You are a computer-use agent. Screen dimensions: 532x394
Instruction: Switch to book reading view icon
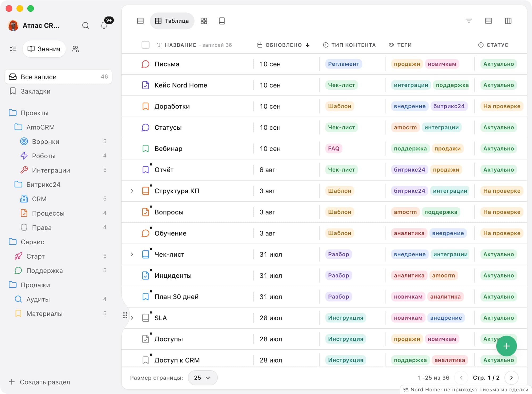[x=222, y=21]
